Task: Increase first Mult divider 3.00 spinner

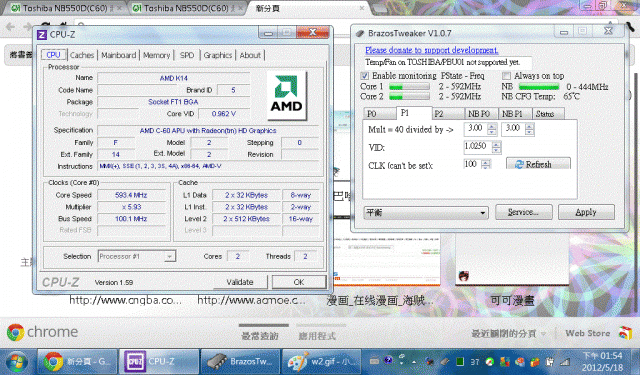Action: tap(492, 126)
